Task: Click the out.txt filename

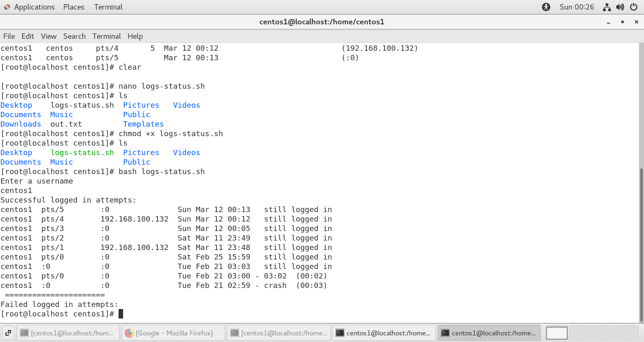Action: (x=66, y=124)
